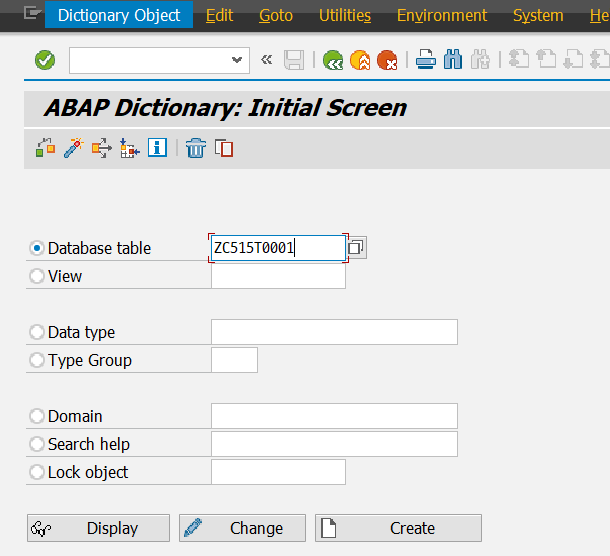The image size is (610, 556).
Task: Click the red Cancel icon
Action: [x=387, y=60]
